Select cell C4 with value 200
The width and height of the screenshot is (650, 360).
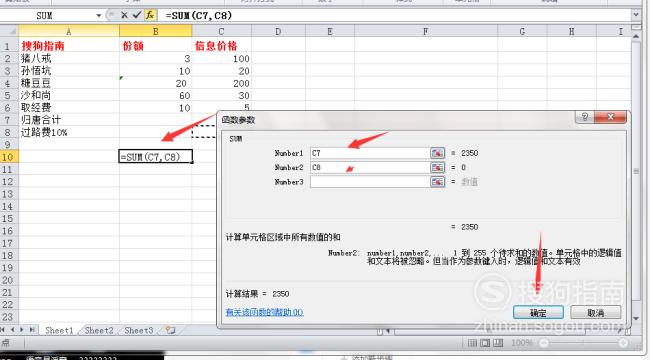[x=221, y=83]
